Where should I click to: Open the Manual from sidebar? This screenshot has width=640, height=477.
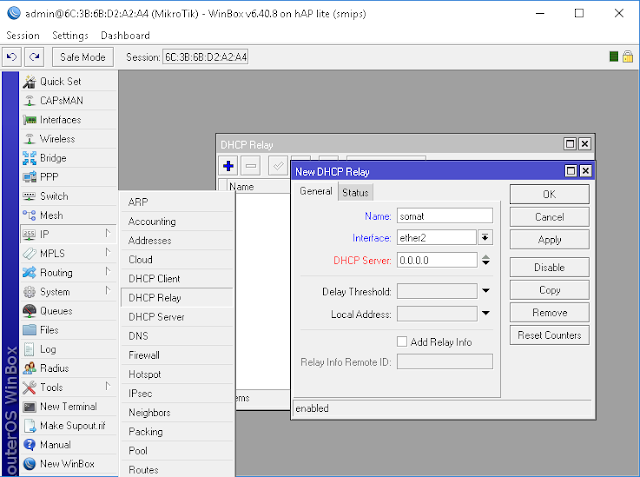pyautogui.click(x=69, y=445)
